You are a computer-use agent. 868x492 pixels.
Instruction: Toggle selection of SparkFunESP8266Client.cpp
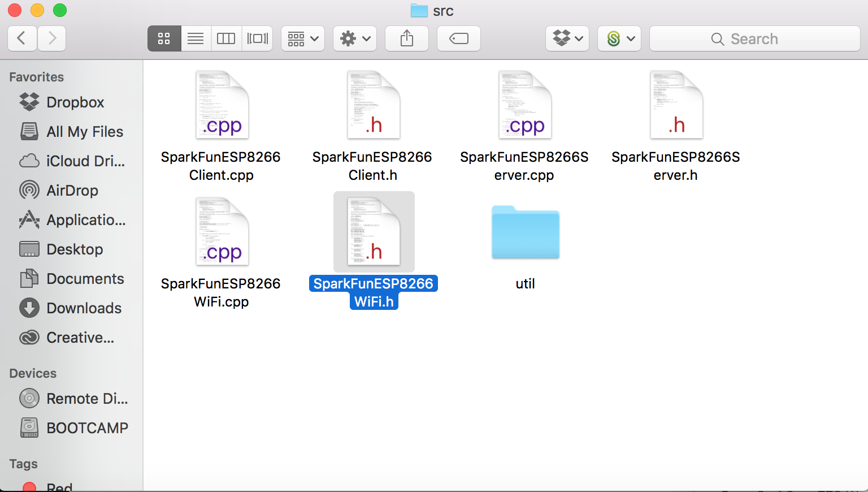click(x=222, y=105)
